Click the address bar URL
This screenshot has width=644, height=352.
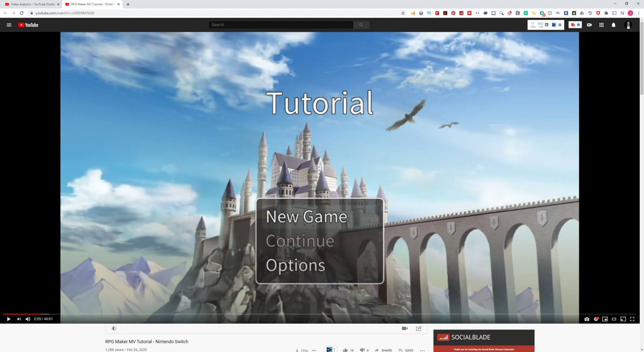click(x=65, y=13)
